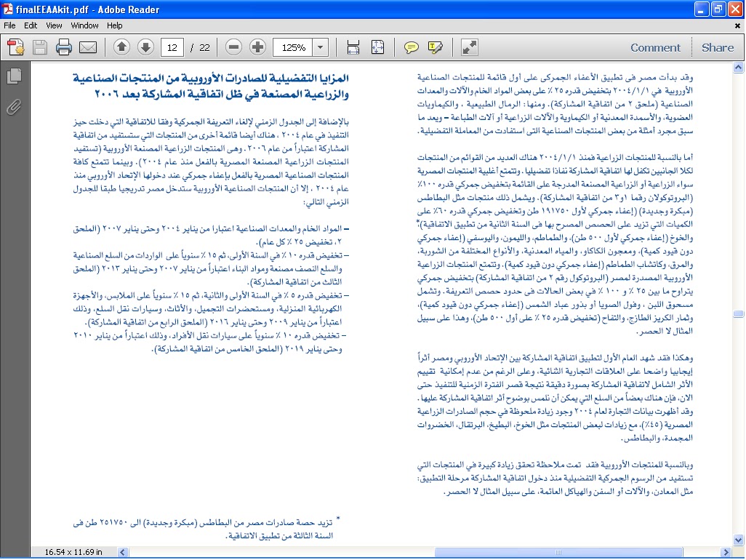The width and height of the screenshot is (746, 560).
Task: Show page thumbnails panel
Action: [15, 76]
